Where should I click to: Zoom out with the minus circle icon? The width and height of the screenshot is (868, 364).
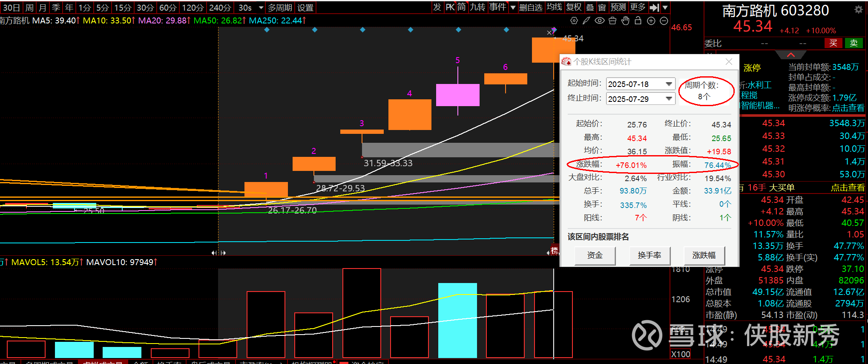tap(664, 21)
